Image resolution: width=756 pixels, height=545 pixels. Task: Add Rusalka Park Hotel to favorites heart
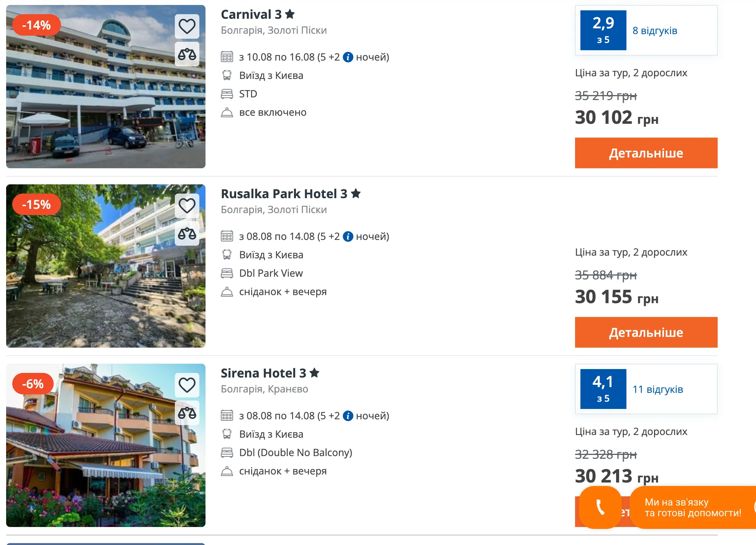click(187, 206)
